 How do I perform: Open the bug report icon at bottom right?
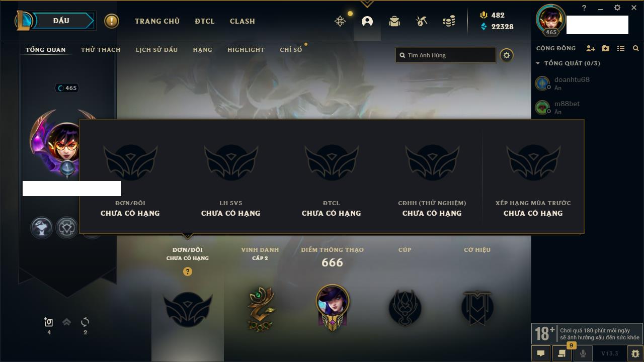[x=635, y=353]
